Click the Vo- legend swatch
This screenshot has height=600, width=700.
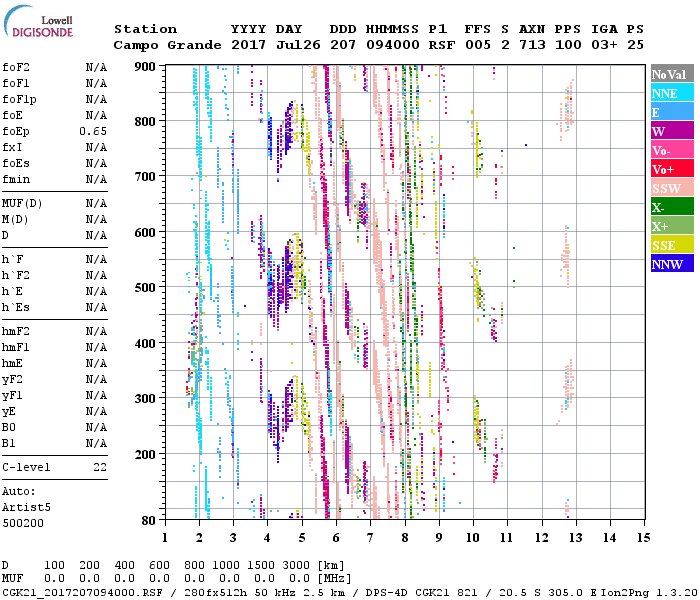[671, 151]
